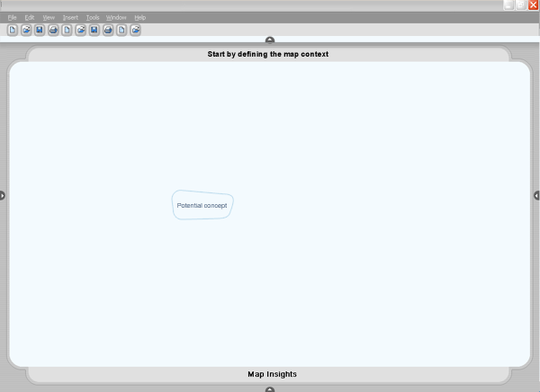Viewport: 540px width, 392px height.
Task: Click the first New document toolbar icon
Action: [x=13, y=30]
